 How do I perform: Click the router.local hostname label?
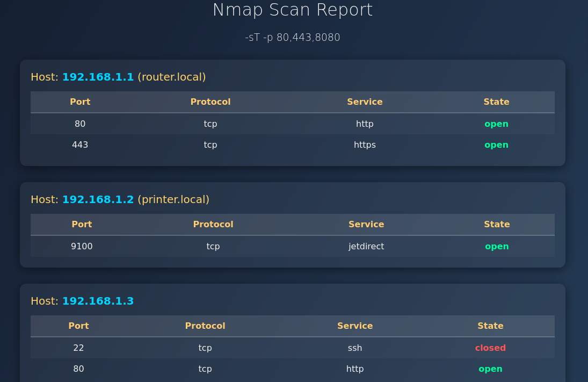(x=172, y=77)
